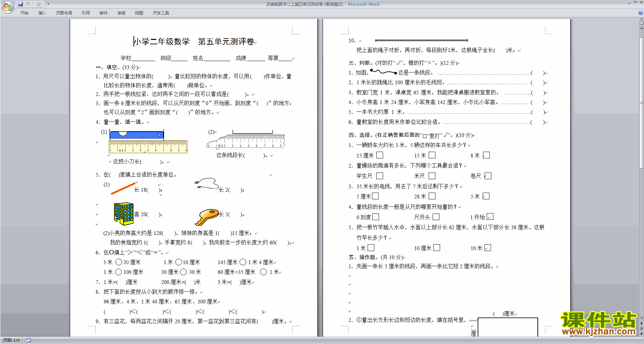Open the 引用 ribbon tab
This screenshot has width=644, height=344.
(86, 13)
